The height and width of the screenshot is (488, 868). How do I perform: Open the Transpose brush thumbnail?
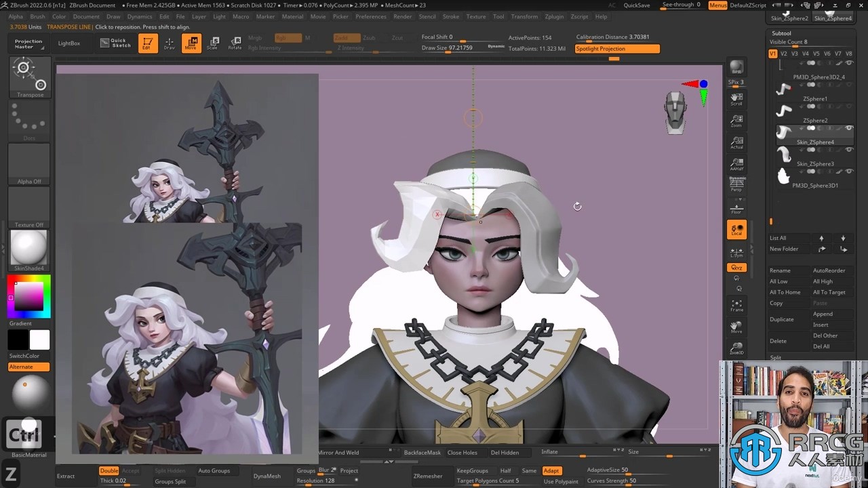30,77
